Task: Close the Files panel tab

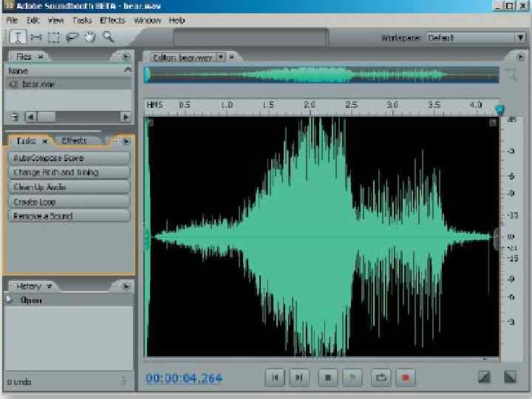Action: click(x=41, y=57)
